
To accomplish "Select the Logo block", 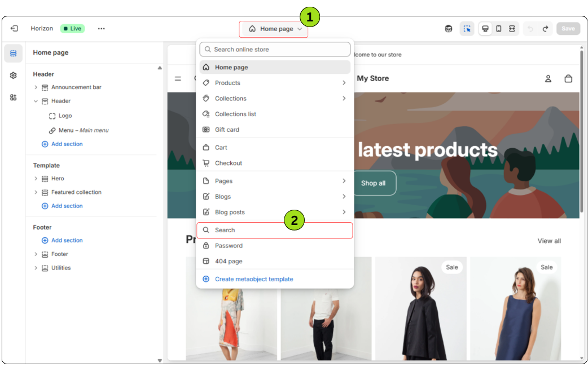I will click(65, 116).
